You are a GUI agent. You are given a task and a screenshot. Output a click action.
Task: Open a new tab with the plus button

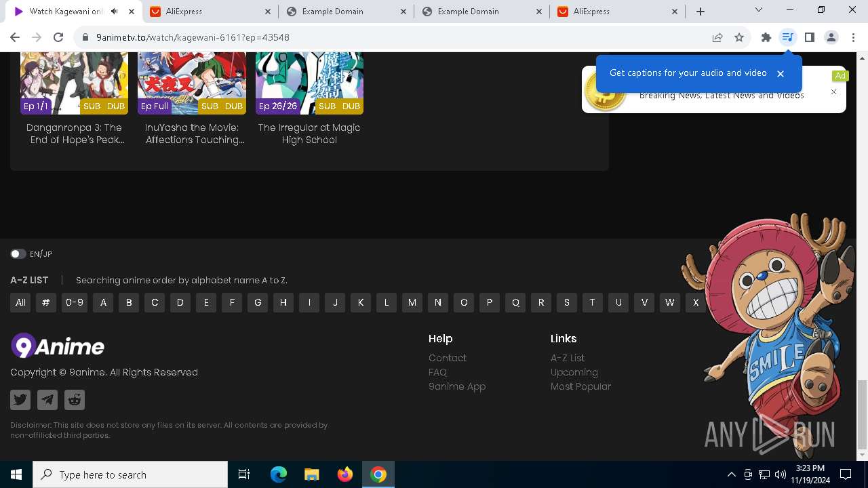(x=701, y=12)
